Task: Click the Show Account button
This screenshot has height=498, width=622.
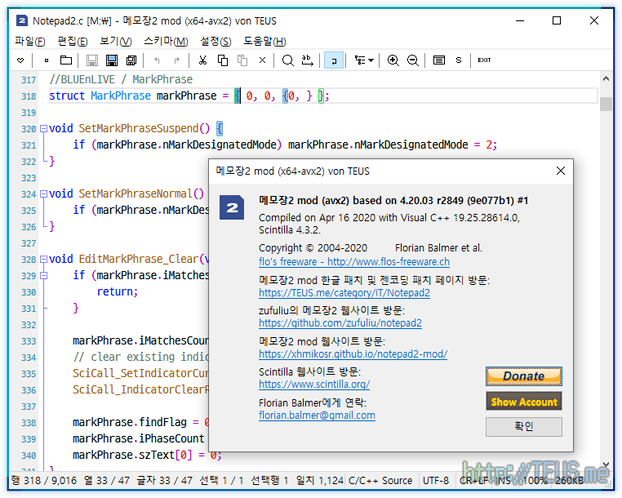Action: point(524,402)
